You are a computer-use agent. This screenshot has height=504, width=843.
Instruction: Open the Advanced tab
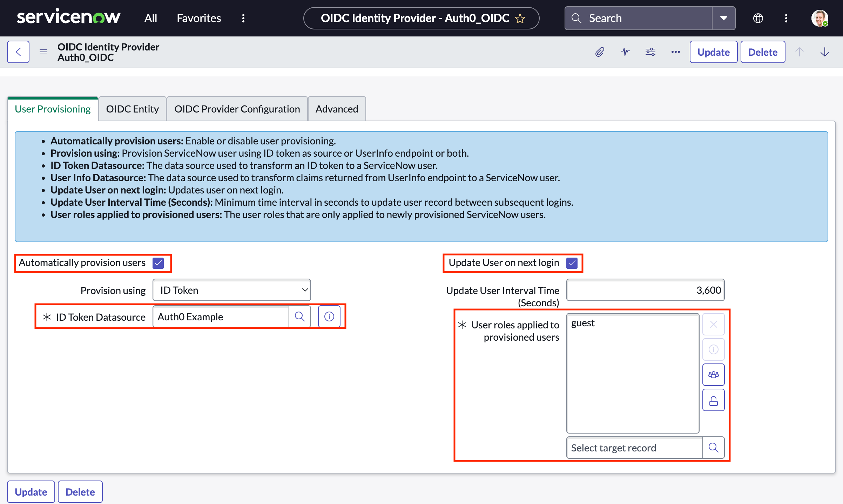(x=336, y=109)
